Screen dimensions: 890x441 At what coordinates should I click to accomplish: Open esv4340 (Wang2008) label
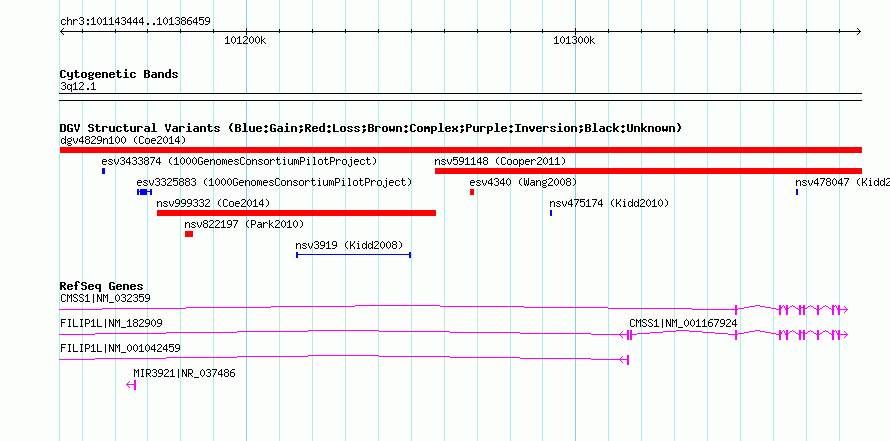click(523, 182)
